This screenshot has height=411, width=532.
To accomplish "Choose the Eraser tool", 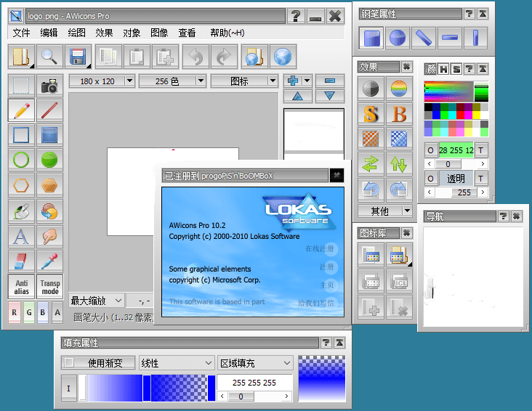I will (22, 261).
